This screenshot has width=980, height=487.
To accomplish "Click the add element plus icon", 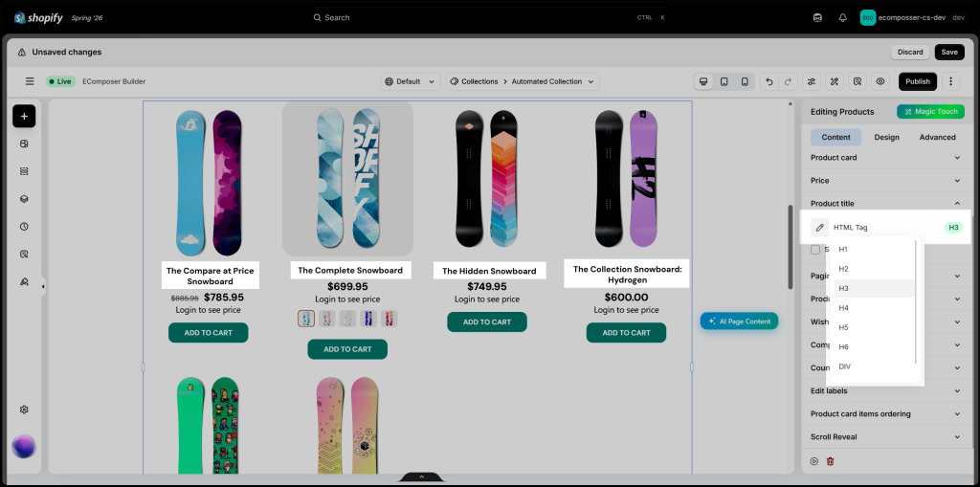I will point(24,116).
